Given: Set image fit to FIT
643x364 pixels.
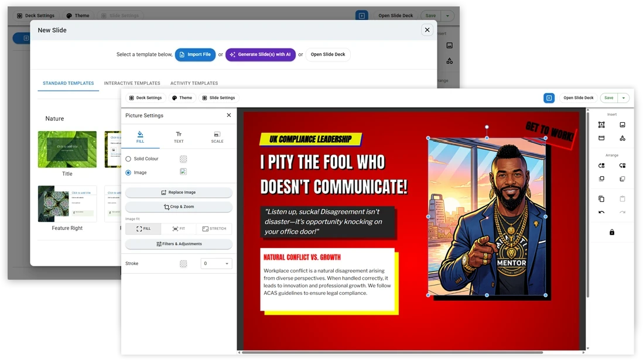Looking at the screenshot, I should pos(179,229).
